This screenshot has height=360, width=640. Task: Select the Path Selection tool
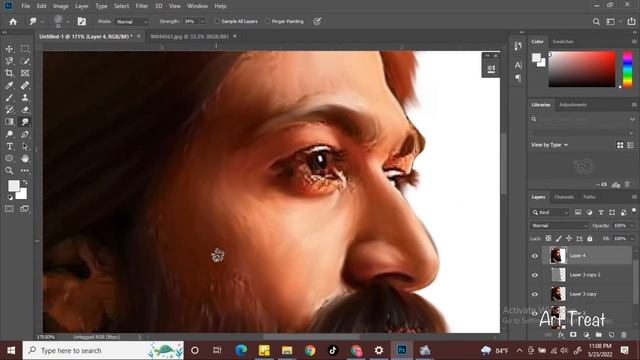(25, 146)
